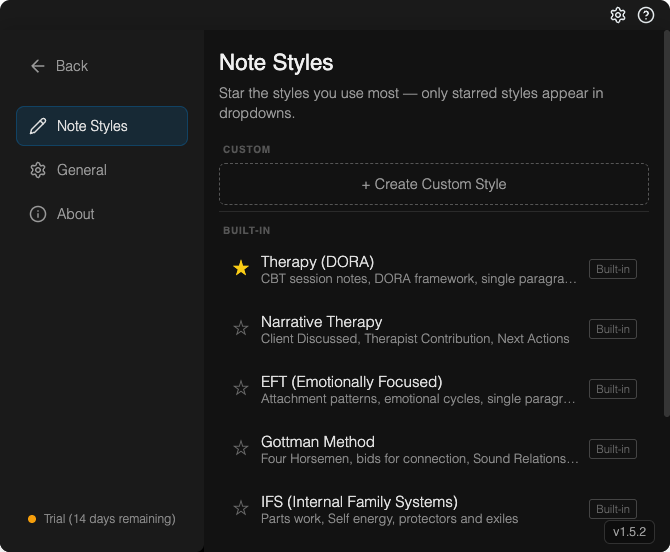The height and width of the screenshot is (552, 670).
Task: Click the orange trial status dot
Action: 32,519
